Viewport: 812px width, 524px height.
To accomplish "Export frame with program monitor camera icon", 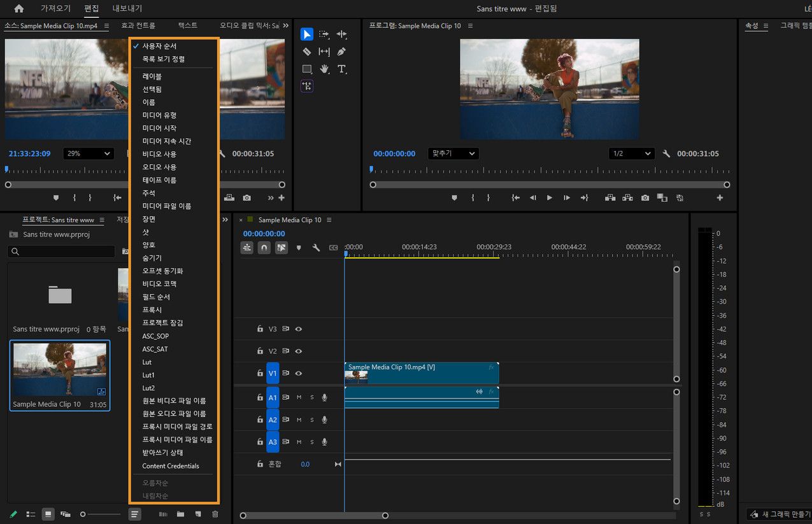I will point(645,198).
